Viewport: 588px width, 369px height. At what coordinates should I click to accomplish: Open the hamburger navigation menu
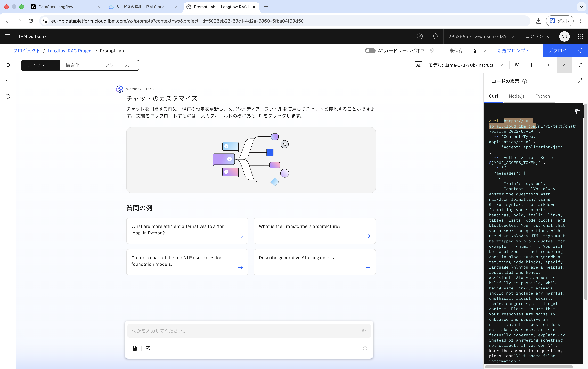click(8, 36)
